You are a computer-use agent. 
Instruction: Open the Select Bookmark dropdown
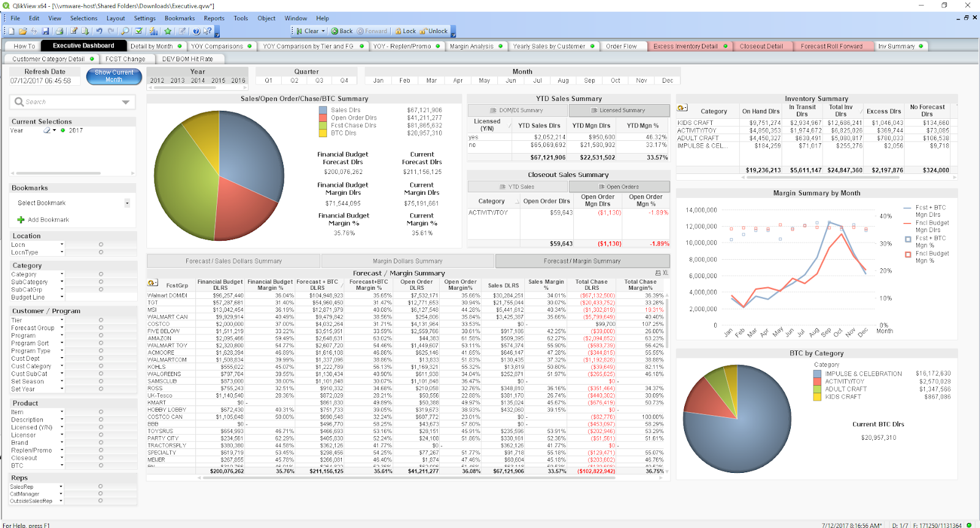pyautogui.click(x=127, y=203)
